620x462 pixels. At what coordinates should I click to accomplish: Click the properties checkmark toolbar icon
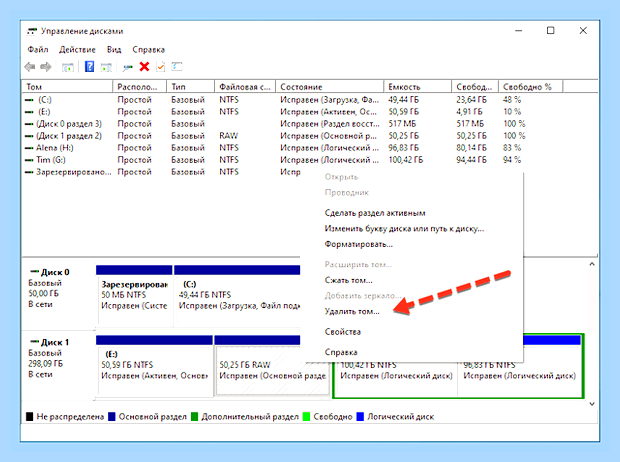(x=161, y=67)
